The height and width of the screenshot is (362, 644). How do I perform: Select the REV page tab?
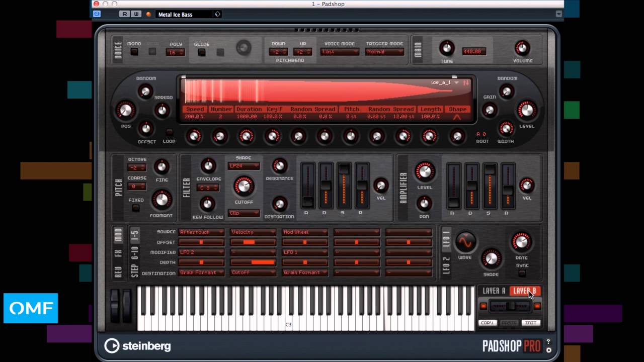coord(118,271)
